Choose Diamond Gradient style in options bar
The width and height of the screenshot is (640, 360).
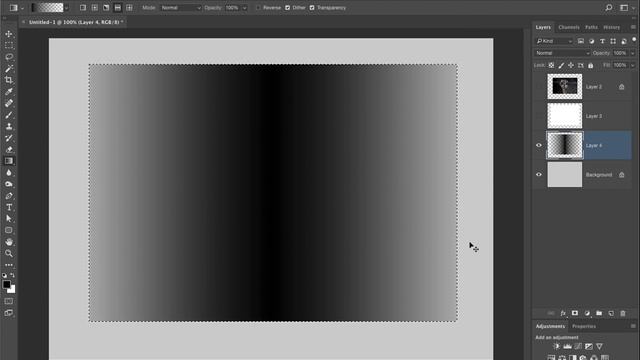coord(129,8)
